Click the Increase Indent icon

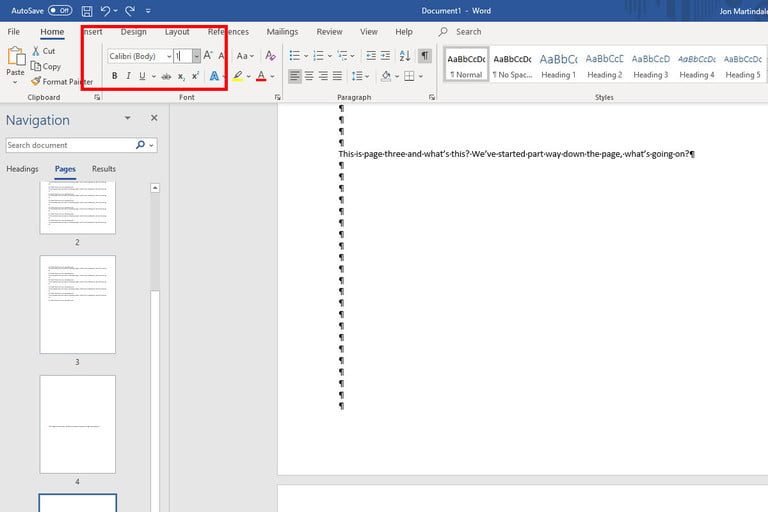(x=386, y=56)
